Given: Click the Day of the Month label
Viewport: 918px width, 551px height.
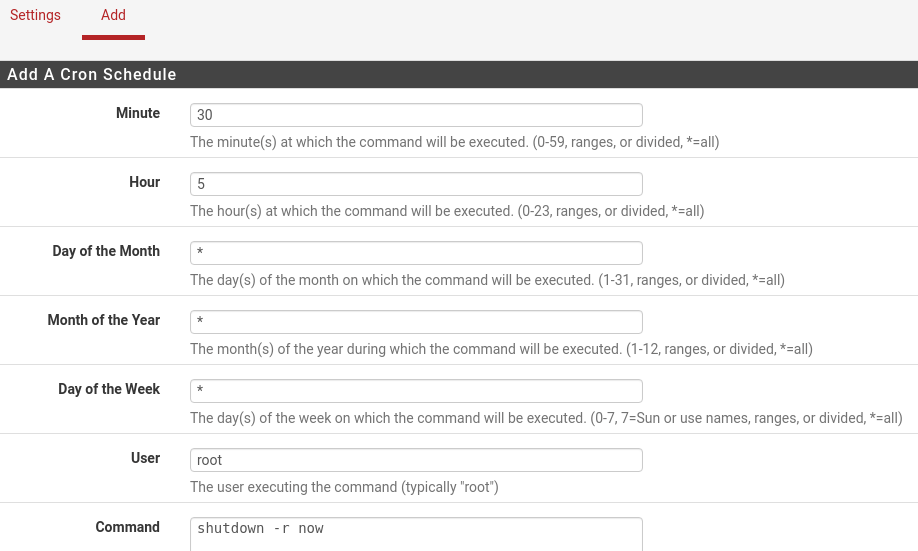Looking at the screenshot, I should [x=106, y=252].
